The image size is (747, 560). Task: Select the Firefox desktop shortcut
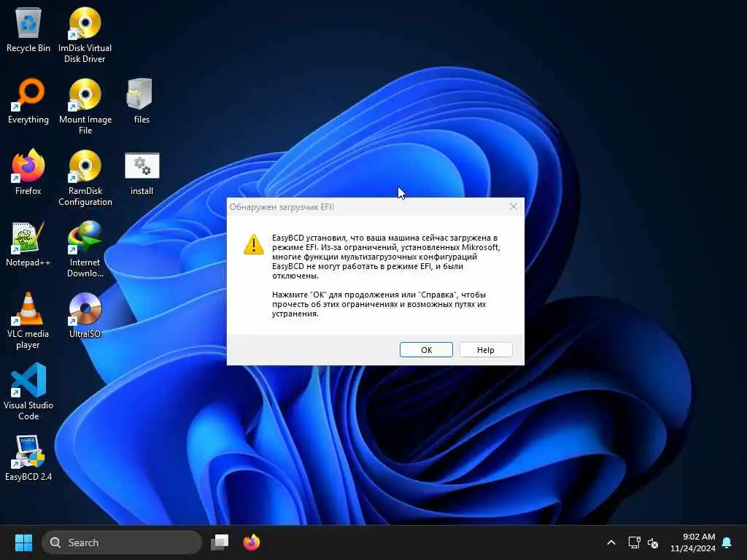[x=28, y=172]
